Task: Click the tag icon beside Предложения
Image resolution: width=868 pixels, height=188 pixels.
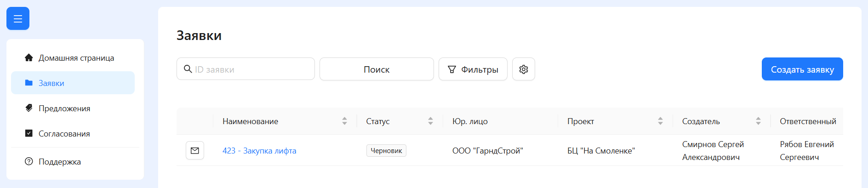Action: pyautogui.click(x=29, y=108)
